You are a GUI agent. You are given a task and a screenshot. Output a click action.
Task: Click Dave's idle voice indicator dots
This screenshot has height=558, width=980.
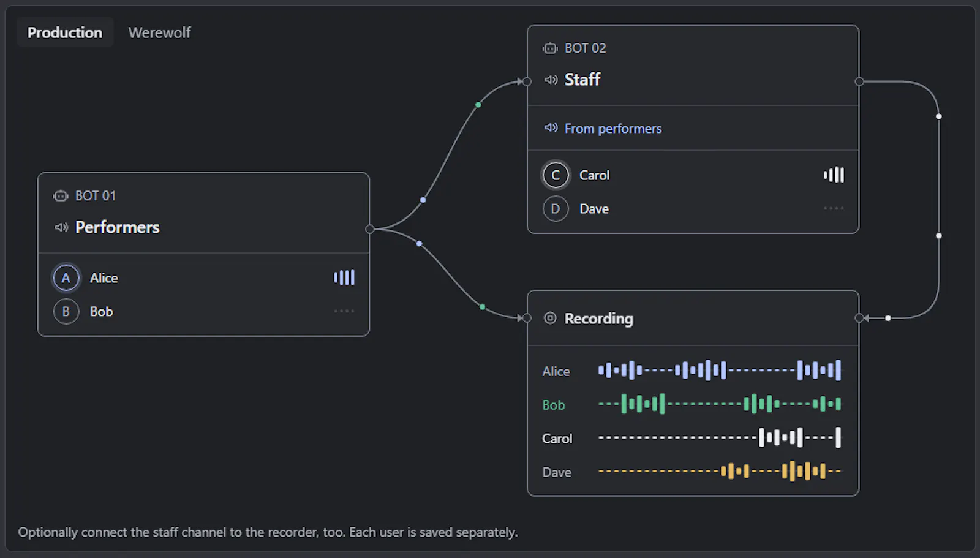click(x=834, y=208)
